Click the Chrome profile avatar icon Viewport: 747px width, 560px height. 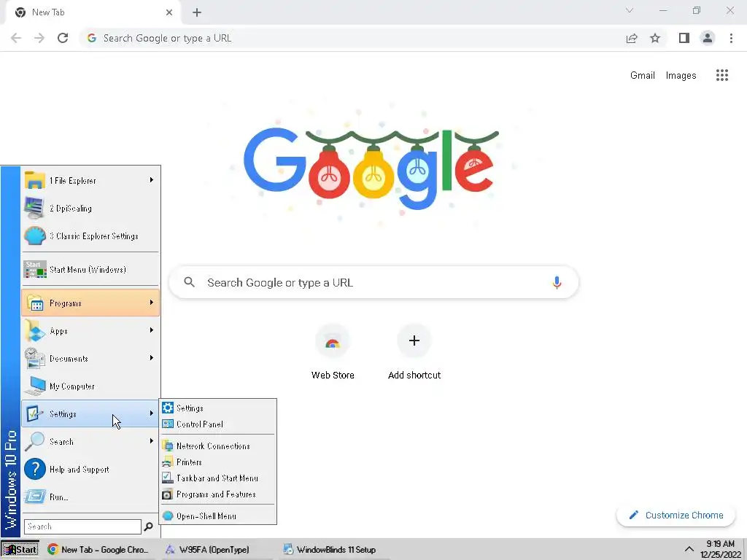point(708,38)
